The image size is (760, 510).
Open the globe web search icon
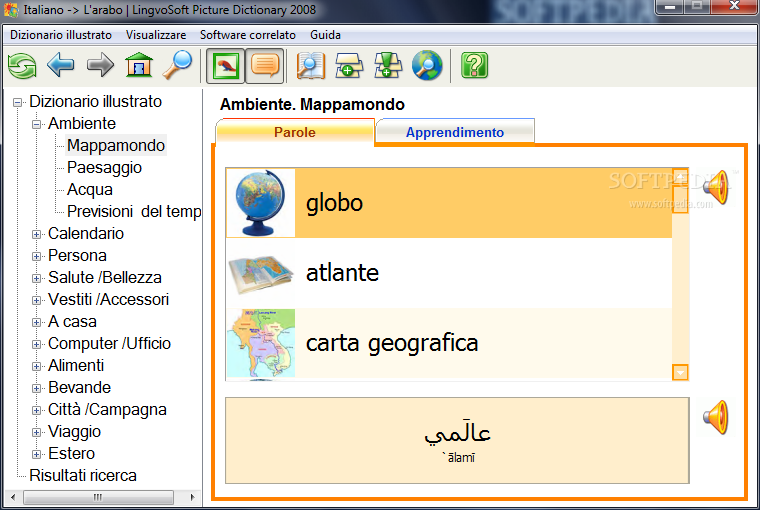[427, 65]
